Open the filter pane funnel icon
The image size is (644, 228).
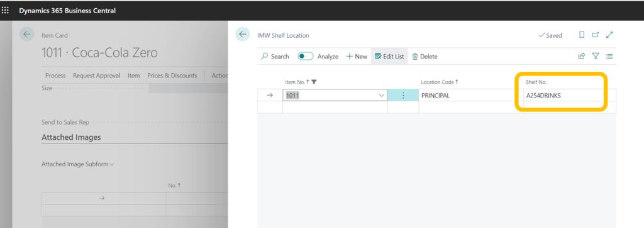click(596, 57)
